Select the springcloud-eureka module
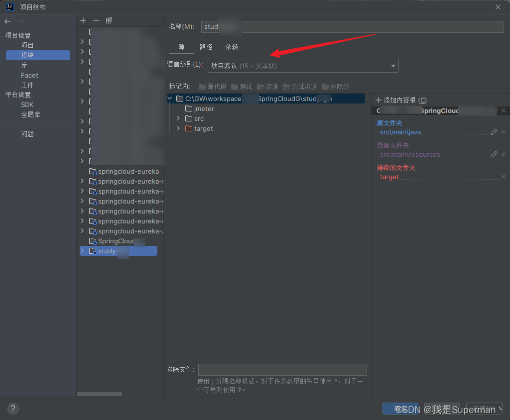510x420 pixels. (124, 171)
